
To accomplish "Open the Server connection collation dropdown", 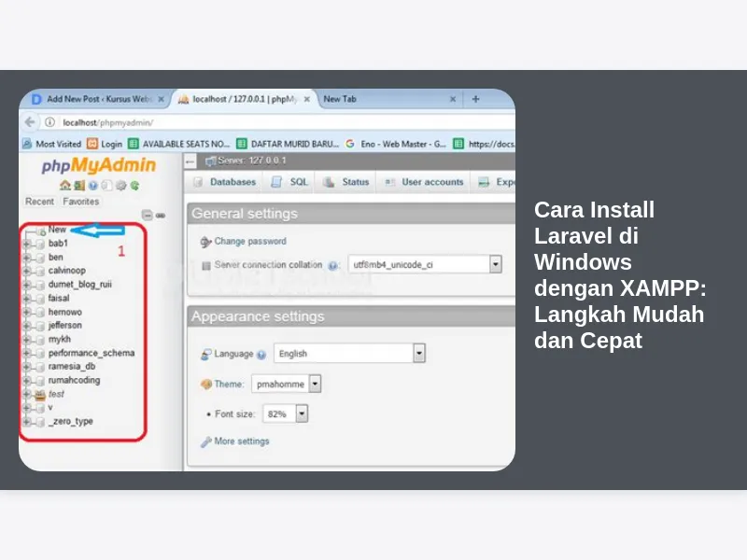I will click(x=425, y=264).
